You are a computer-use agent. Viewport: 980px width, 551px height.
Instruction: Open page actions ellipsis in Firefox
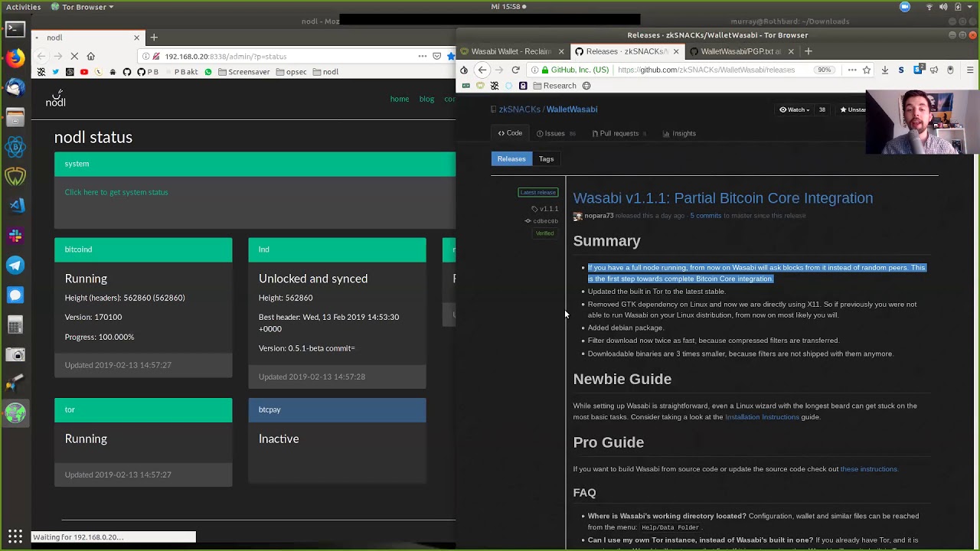[422, 56]
